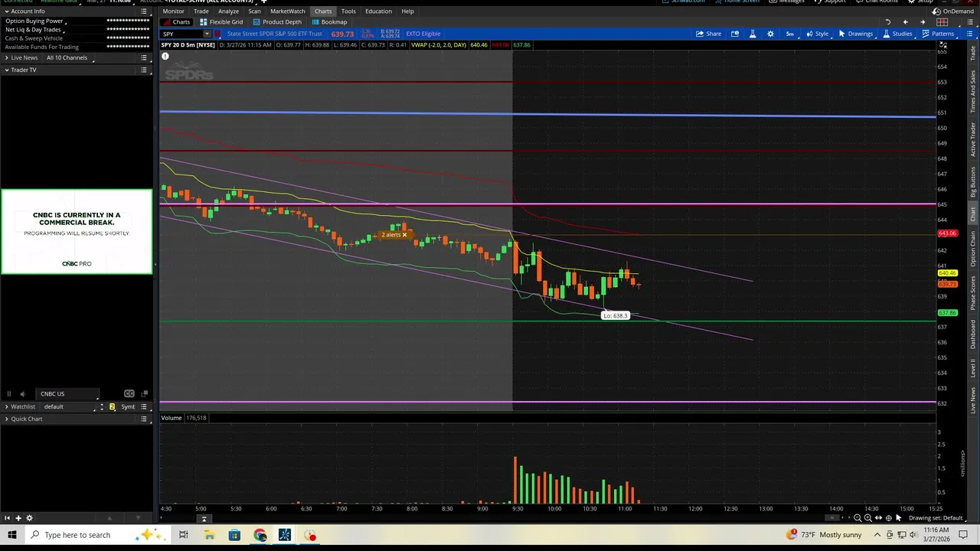Open Account Info gadget menu icon

(144, 11)
